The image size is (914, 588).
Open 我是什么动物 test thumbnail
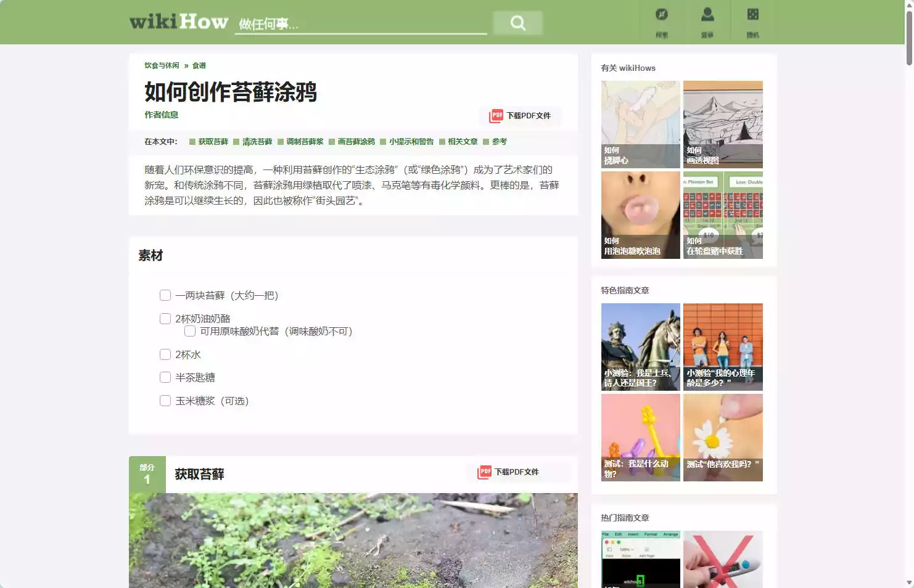[641, 438]
